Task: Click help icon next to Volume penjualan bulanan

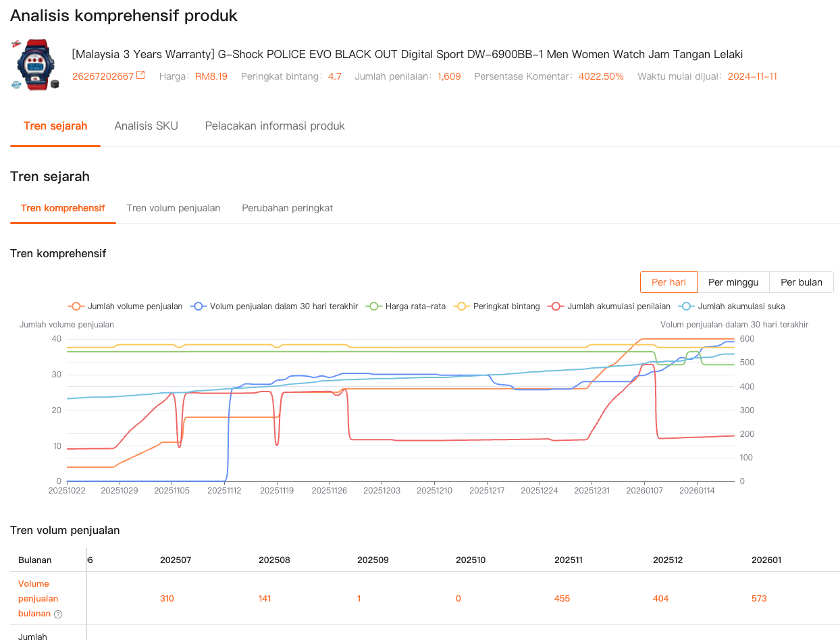Action: (58, 614)
